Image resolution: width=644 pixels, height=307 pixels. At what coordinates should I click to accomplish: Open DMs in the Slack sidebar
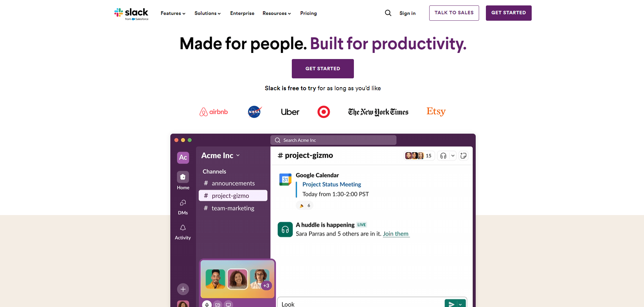(x=183, y=207)
